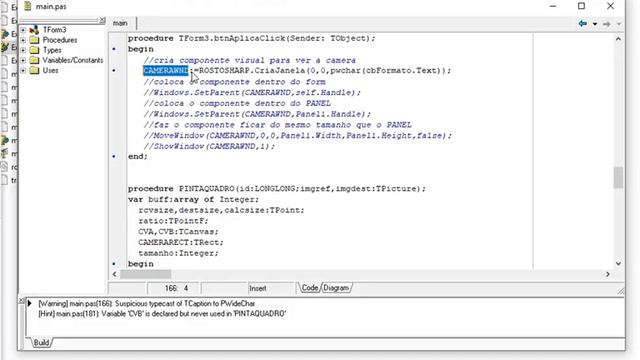Screen dimensions: 640x360
Task: Expand the TForm3 tree node
Action: [x=23, y=30]
